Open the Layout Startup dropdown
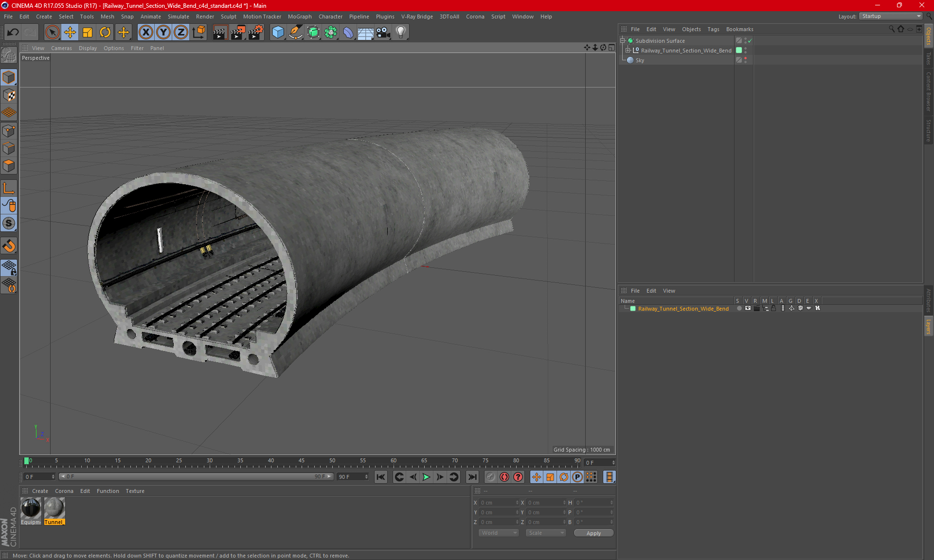This screenshot has width=934, height=560. coord(891,16)
